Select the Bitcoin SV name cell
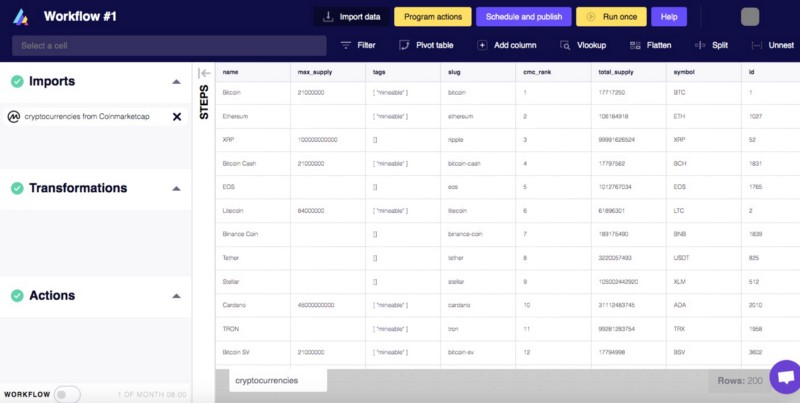The height and width of the screenshot is (403, 800). pos(253,352)
